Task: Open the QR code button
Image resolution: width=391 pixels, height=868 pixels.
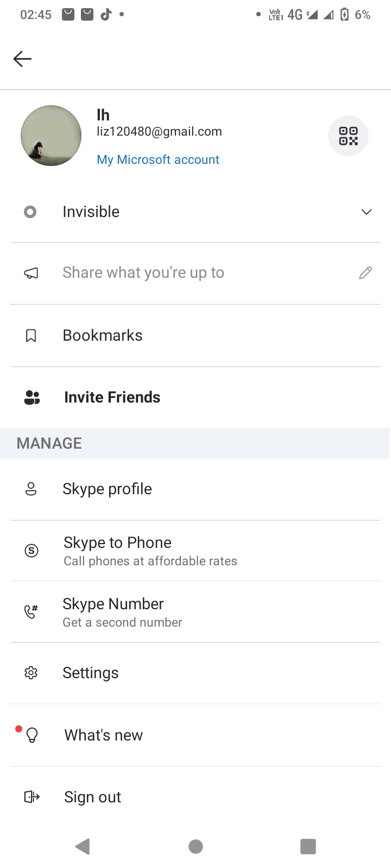Action: 348,136
